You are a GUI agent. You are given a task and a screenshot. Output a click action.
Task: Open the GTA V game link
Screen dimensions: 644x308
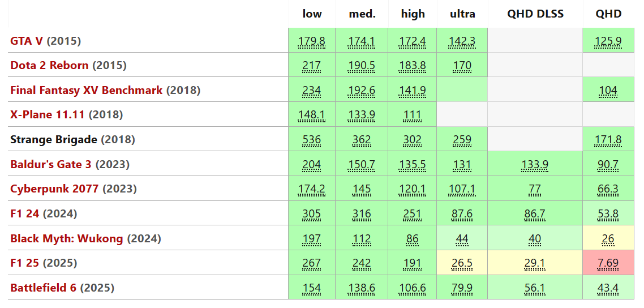click(26, 41)
